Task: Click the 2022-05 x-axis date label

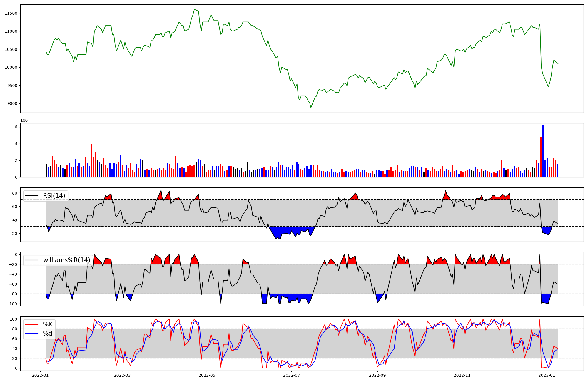Action: pyautogui.click(x=207, y=375)
